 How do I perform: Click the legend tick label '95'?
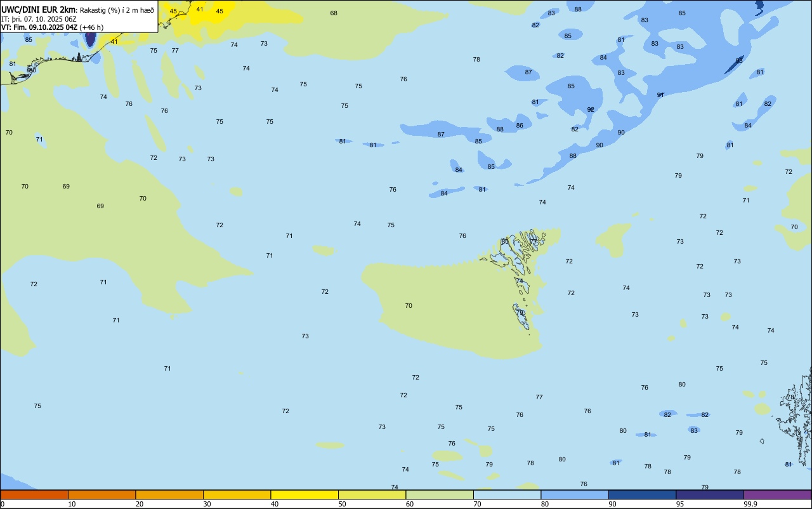pyautogui.click(x=680, y=504)
